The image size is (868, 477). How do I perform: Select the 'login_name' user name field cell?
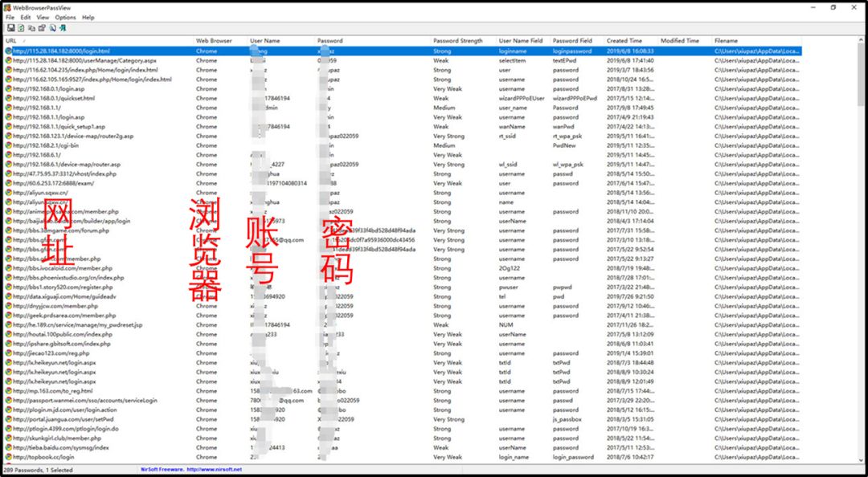(515, 457)
